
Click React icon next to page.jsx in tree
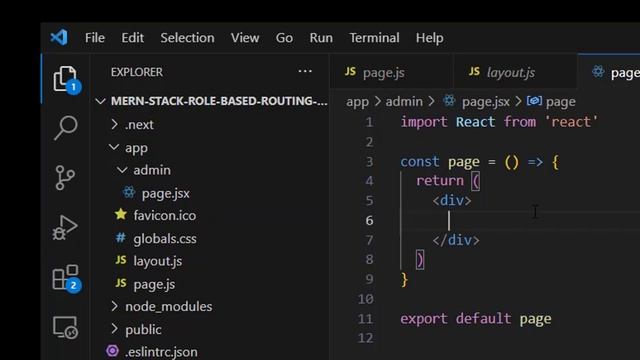pyautogui.click(x=129, y=192)
